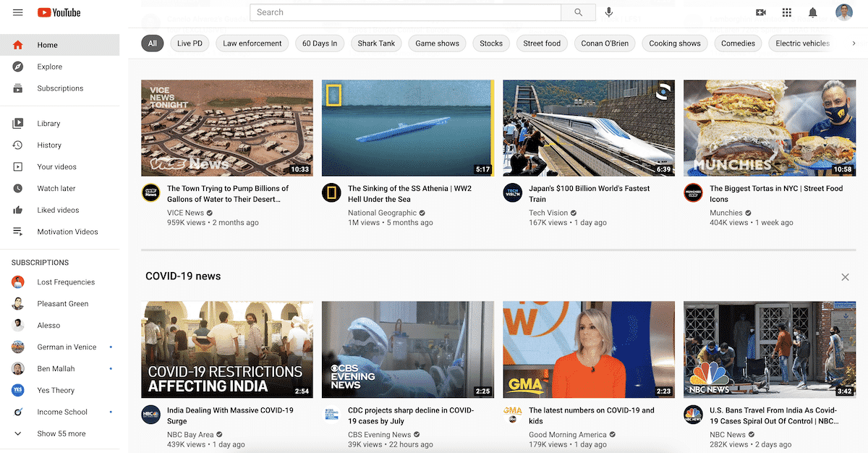This screenshot has height=453, width=868.
Task: Select the Cooking shows chip
Action: (675, 43)
